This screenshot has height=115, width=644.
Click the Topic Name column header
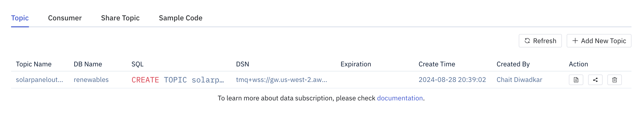pyautogui.click(x=34, y=64)
